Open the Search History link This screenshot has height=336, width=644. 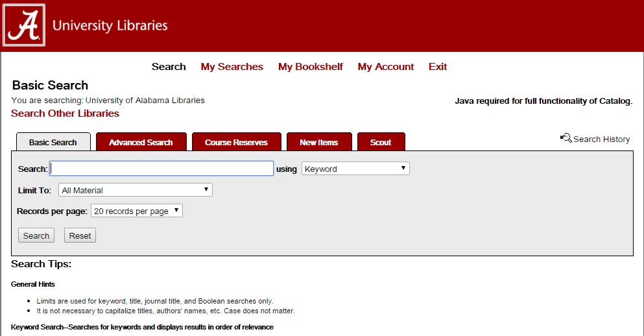601,139
